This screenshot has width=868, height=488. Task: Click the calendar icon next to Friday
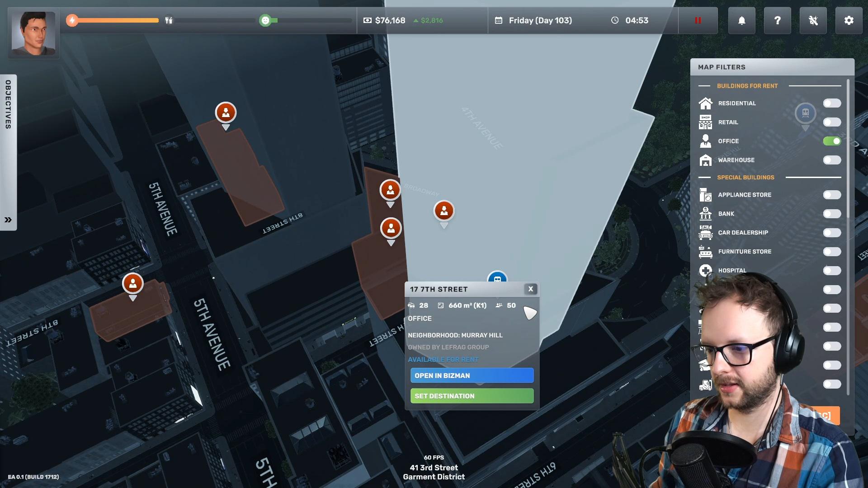pyautogui.click(x=499, y=20)
